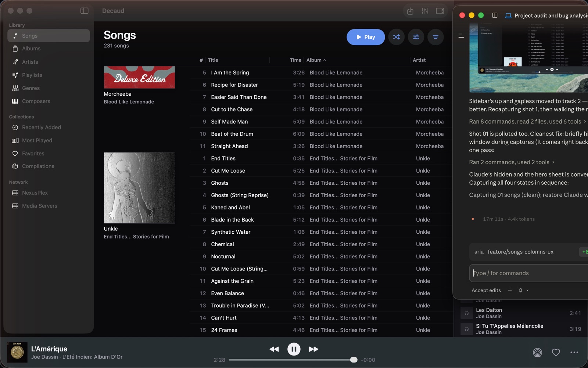This screenshot has height=368, width=588.
Task: Sort by the Artist column header
Action: (419, 60)
